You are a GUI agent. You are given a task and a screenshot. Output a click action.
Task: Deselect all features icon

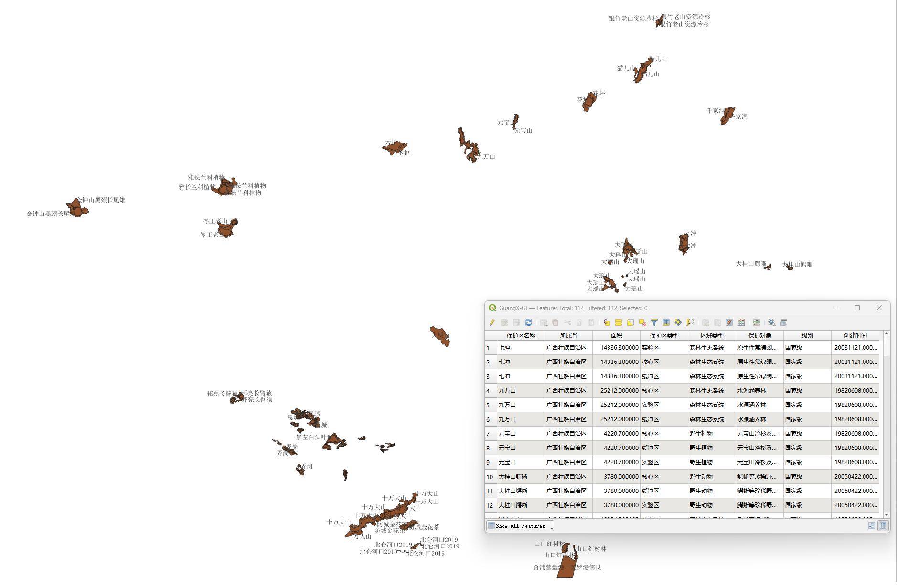point(642,322)
